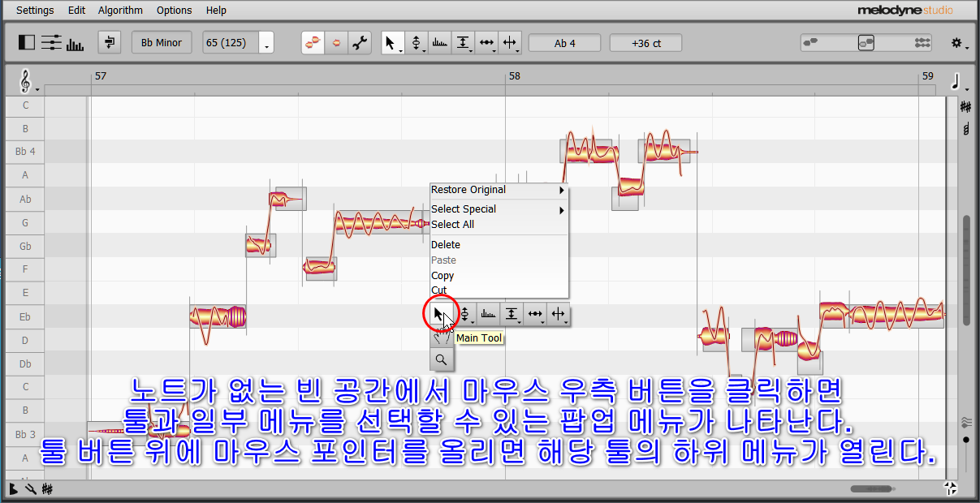This screenshot has width=980, height=503.
Task: Pick Note Separation Tool in popup toolbar
Action: pos(559,314)
